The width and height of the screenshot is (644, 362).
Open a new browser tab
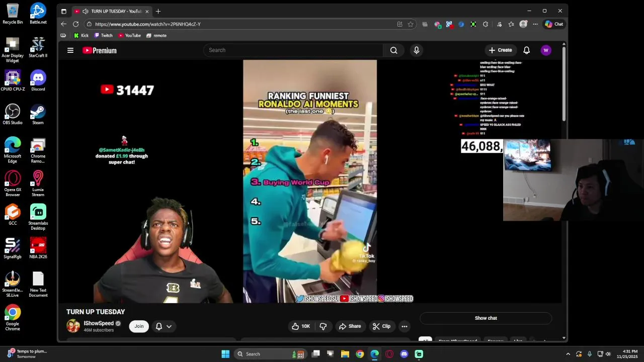[158, 11]
